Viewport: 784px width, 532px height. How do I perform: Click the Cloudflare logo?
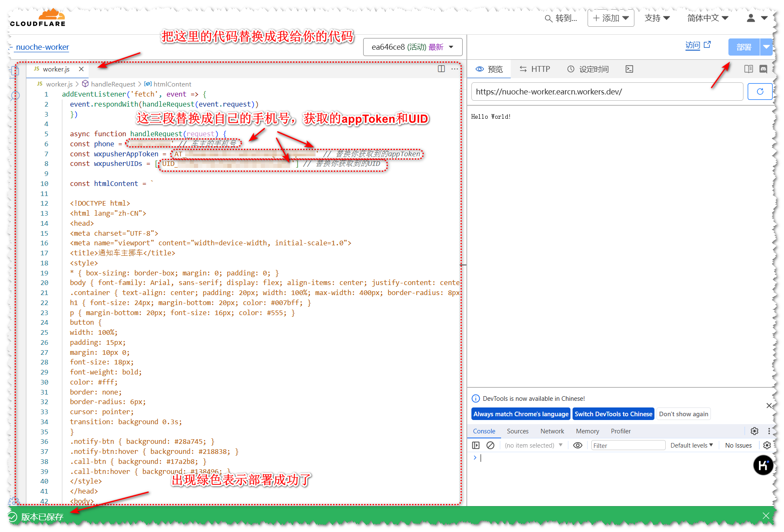38,18
